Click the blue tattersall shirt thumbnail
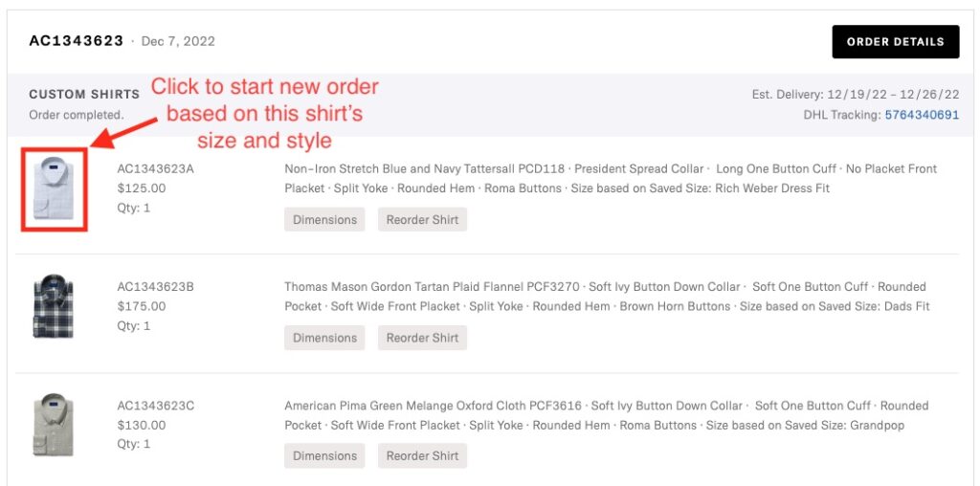The height and width of the screenshot is (486, 980). click(54, 188)
